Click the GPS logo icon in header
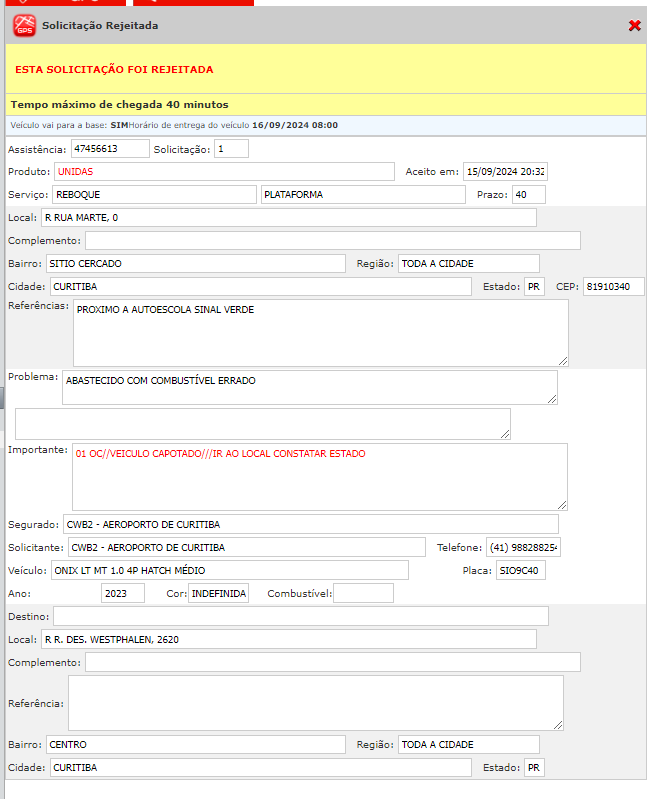This screenshot has width=662, height=799. [x=24, y=25]
